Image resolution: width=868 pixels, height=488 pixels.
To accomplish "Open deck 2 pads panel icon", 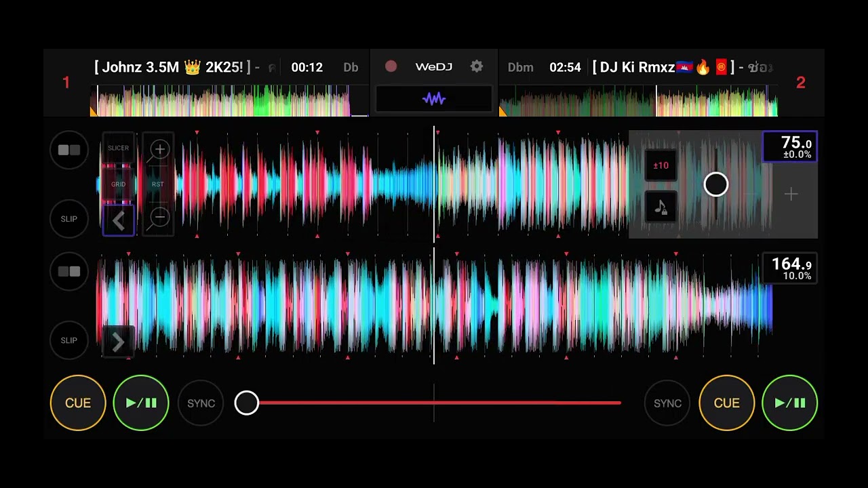I will (69, 272).
